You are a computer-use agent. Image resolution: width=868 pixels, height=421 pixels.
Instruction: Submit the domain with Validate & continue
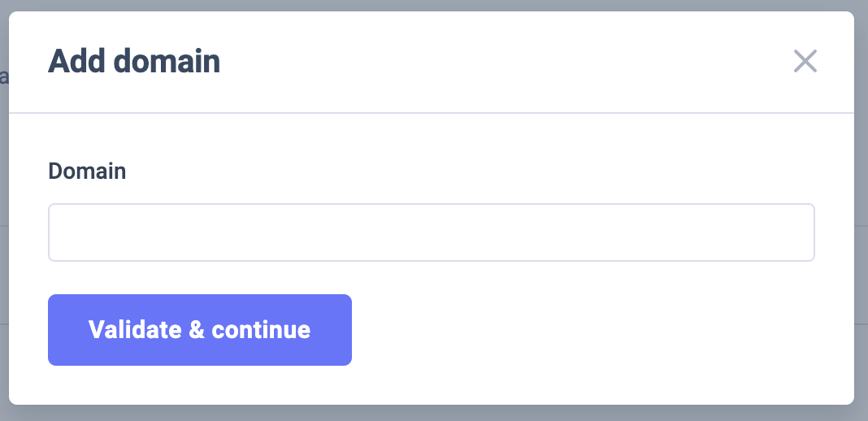pos(199,330)
